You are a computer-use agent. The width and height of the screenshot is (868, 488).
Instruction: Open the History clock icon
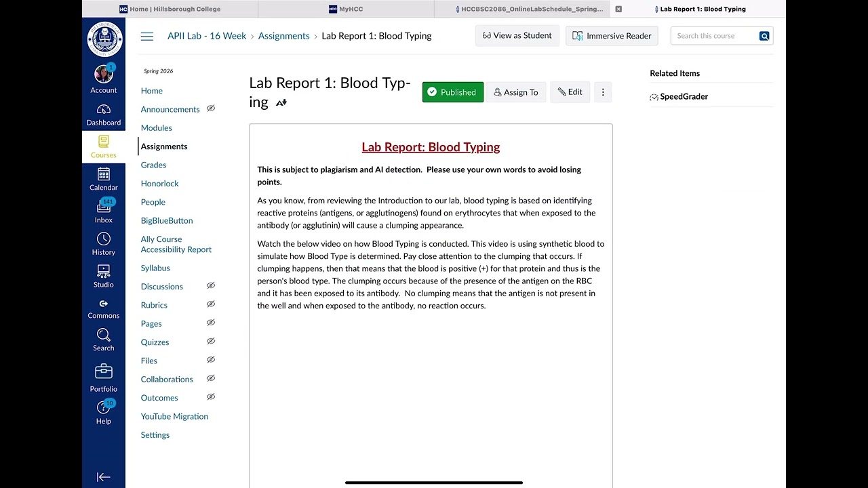[104, 239]
